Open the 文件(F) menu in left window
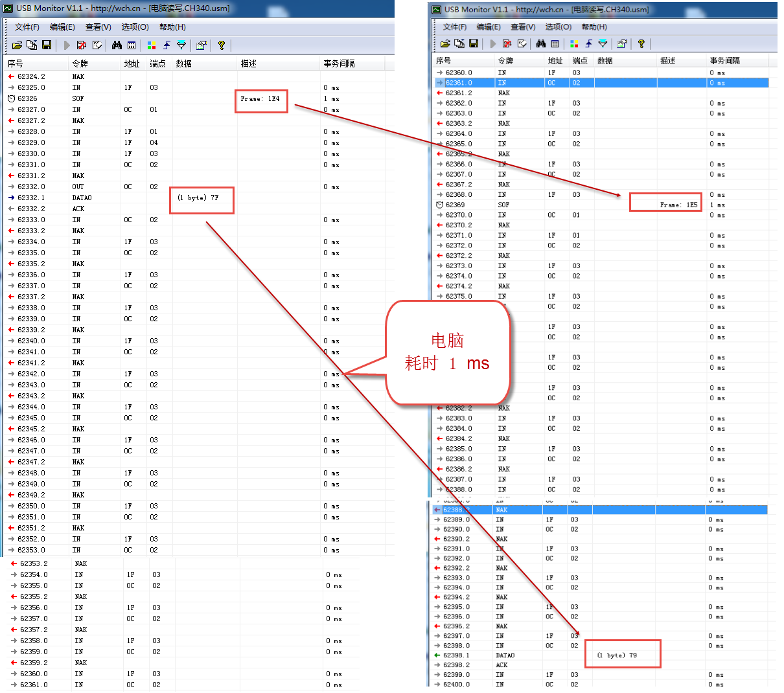 click(x=27, y=27)
